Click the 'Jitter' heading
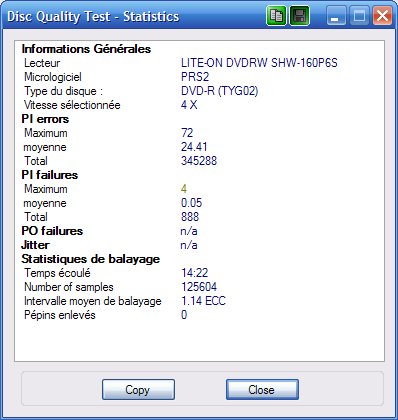 coord(35,245)
